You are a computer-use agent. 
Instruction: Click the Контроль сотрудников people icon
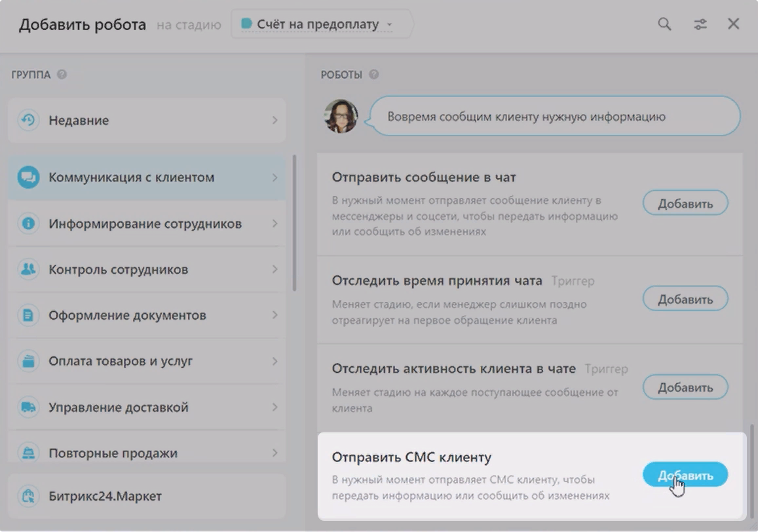28,269
